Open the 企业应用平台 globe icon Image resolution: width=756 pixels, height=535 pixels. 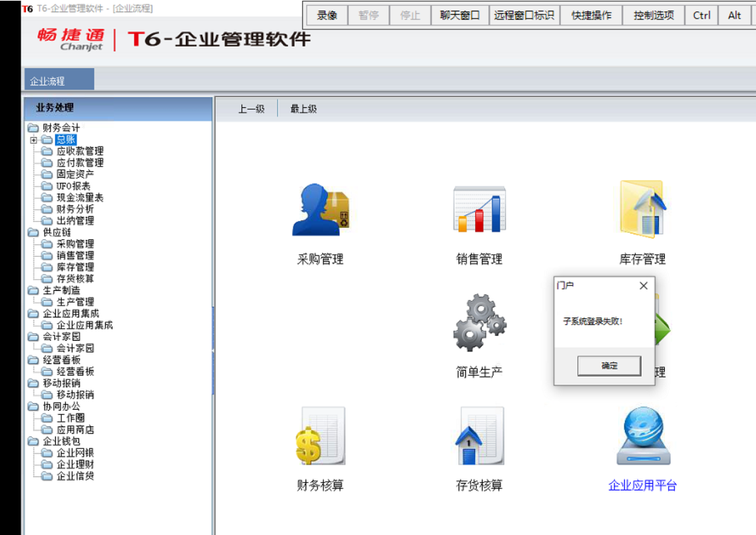coord(643,436)
